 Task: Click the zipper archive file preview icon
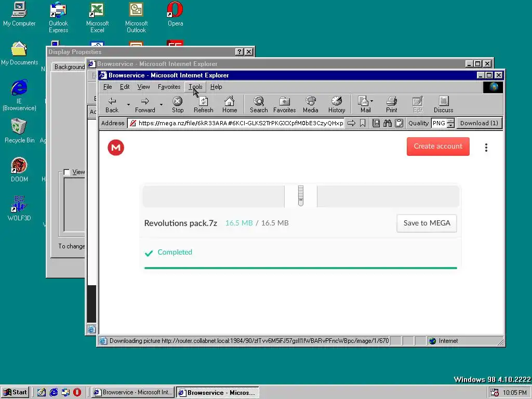coord(301,196)
